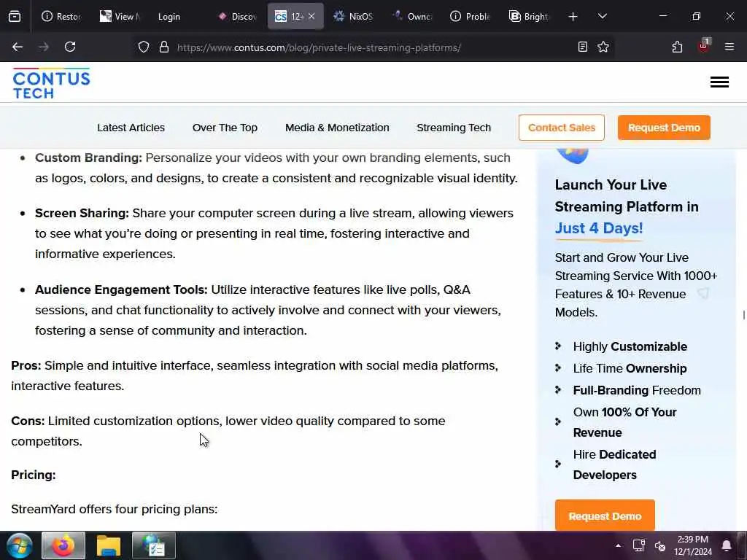Open volume tray icon
Screen dimensions: 747x560
(659, 546)
